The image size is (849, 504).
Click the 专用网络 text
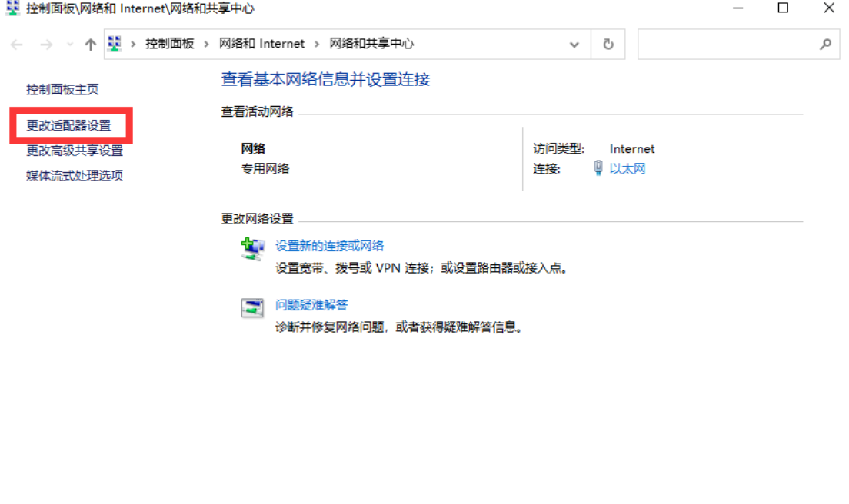(x=265, y=169)
